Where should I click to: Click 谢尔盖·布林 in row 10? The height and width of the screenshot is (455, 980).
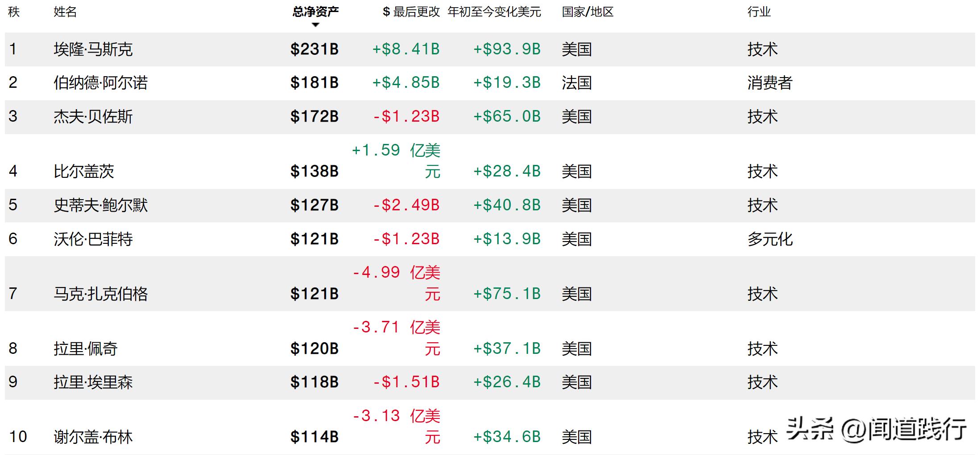(x=93, y=437)
